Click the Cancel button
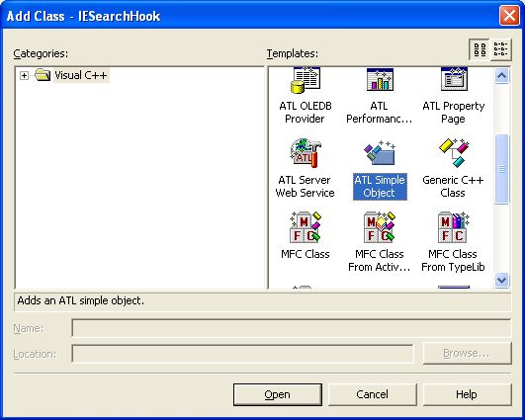 pyautogui.click(x=373, y=394)
